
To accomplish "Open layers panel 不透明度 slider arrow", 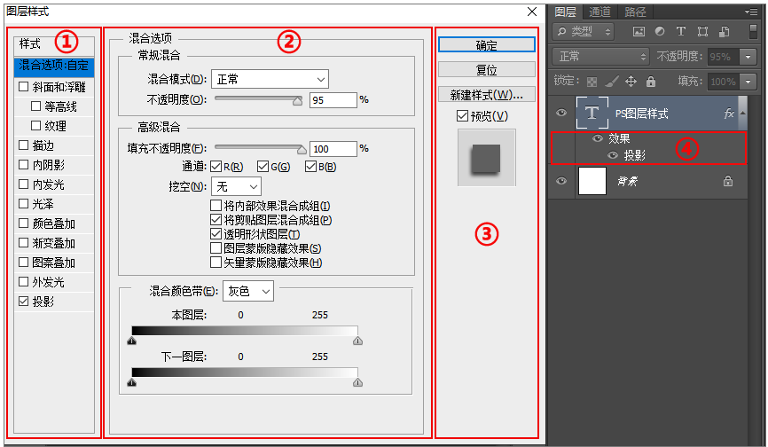I will point(748,57).
